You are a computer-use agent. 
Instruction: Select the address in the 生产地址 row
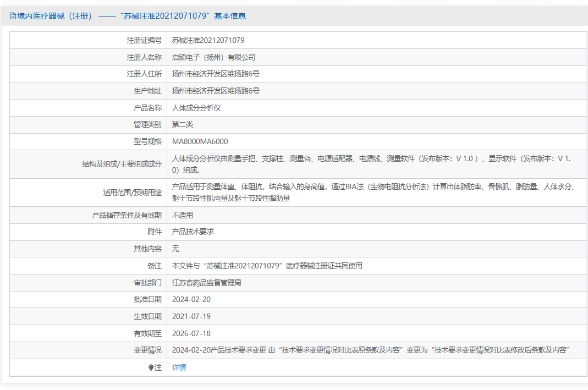216,91
